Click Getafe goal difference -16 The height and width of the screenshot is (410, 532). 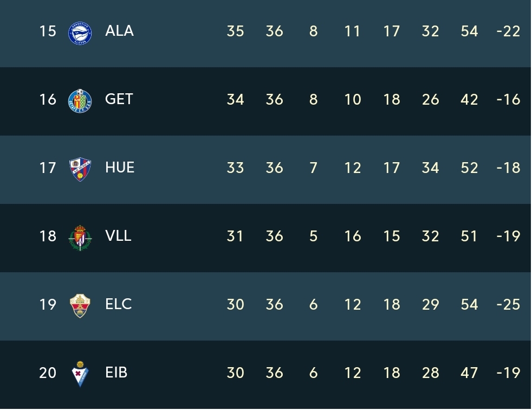click(508, 100)
